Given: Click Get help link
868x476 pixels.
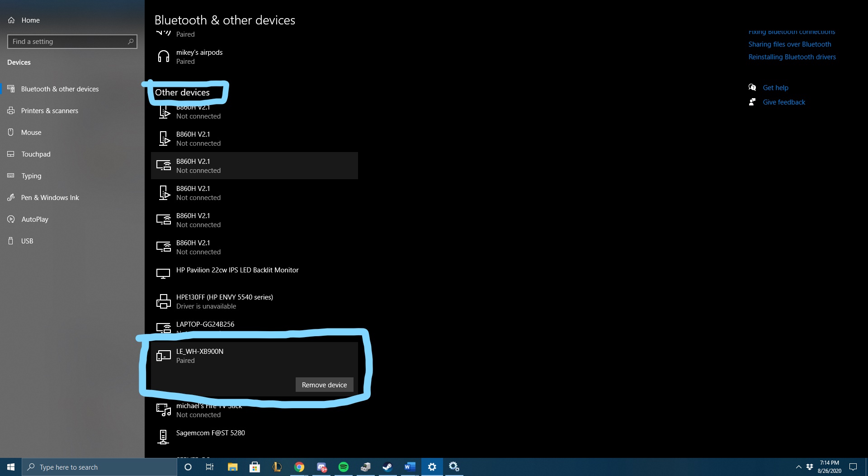Looking at the screenshot, I should pyautogui.click(x=775, y=88).
